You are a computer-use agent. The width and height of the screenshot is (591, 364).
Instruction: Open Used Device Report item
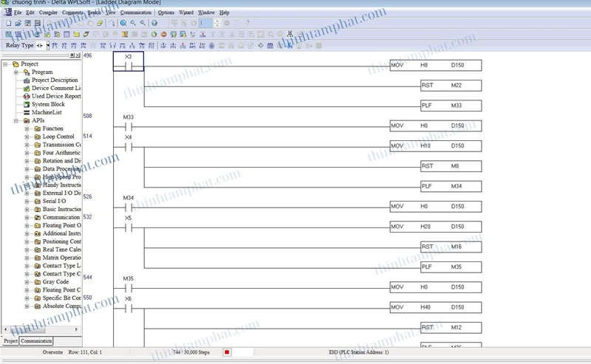click(56, 96)
